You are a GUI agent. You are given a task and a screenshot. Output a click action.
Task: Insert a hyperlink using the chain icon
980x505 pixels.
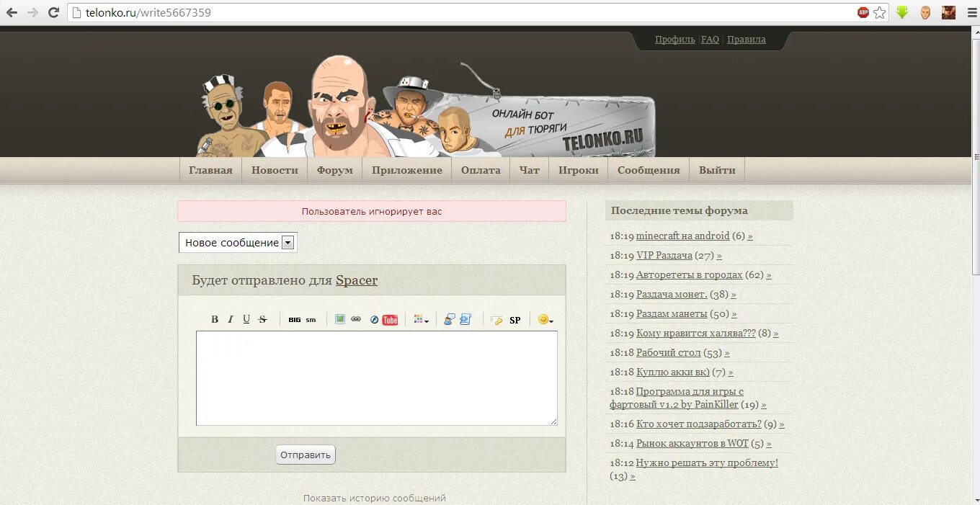tap(355, 319)
